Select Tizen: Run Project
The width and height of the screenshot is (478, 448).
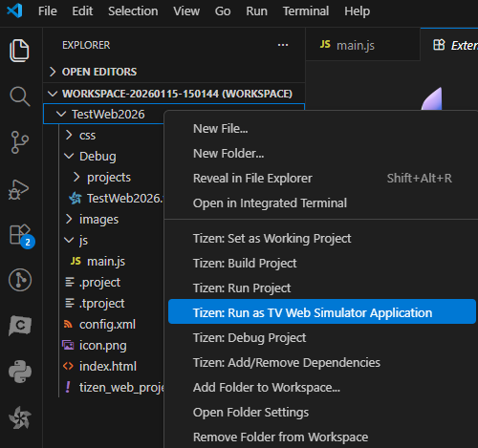click(x=322, y=288)
